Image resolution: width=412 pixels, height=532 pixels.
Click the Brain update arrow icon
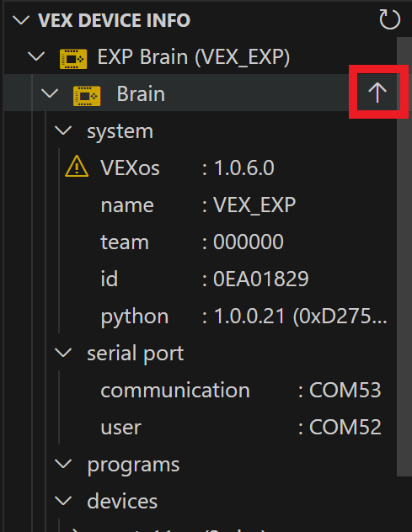click(377, 93)
